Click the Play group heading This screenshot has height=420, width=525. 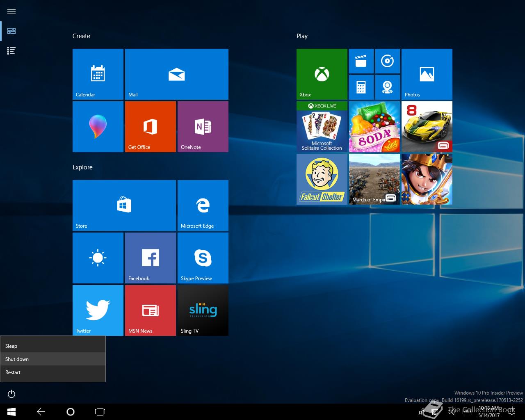click(x=302, y=36)
